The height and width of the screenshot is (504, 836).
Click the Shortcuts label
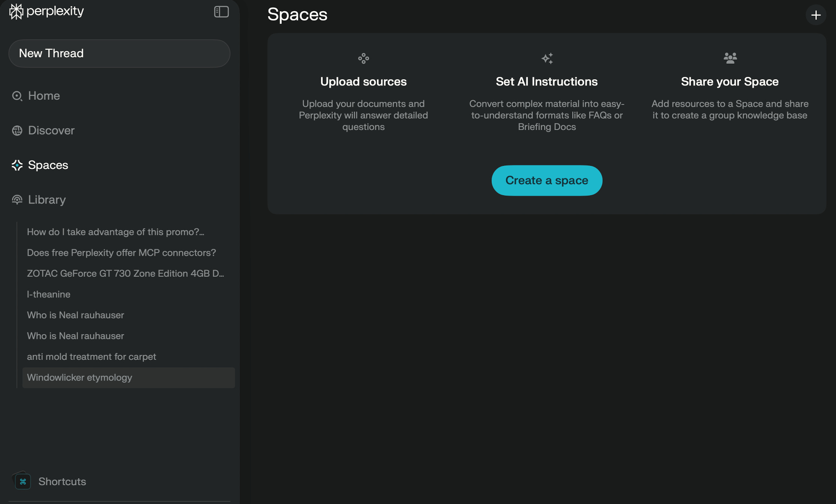[62, 481]
